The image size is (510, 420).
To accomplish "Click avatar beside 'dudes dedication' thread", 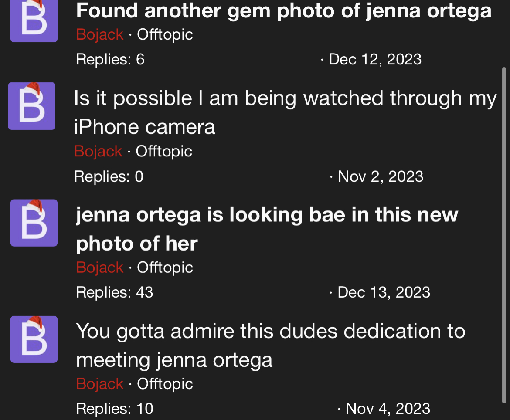I will point(34,339).
